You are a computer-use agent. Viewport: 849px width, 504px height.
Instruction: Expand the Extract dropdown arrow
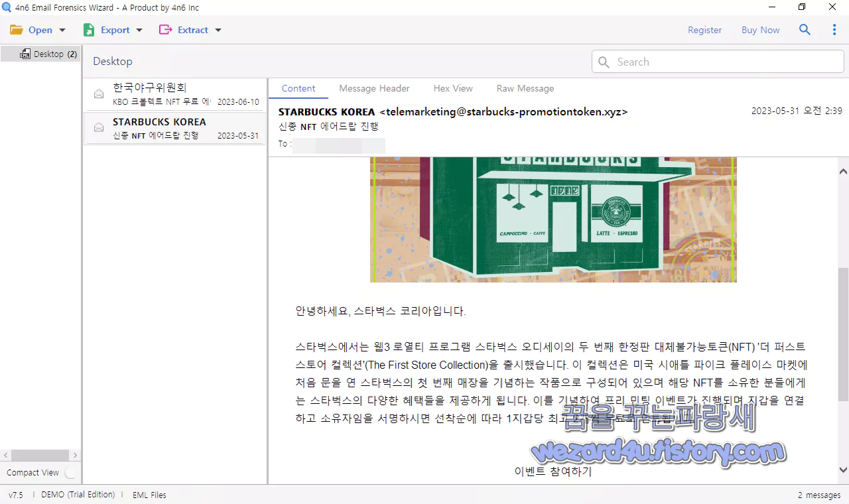218,30
